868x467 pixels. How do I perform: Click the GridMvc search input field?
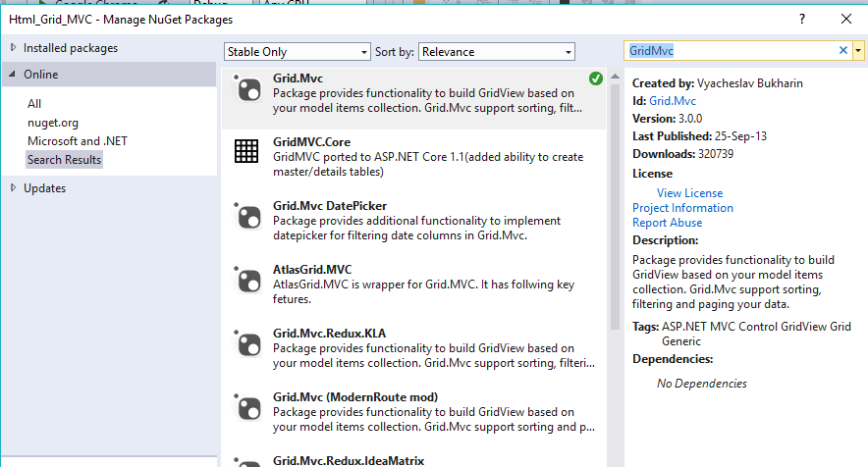(731, 50)
